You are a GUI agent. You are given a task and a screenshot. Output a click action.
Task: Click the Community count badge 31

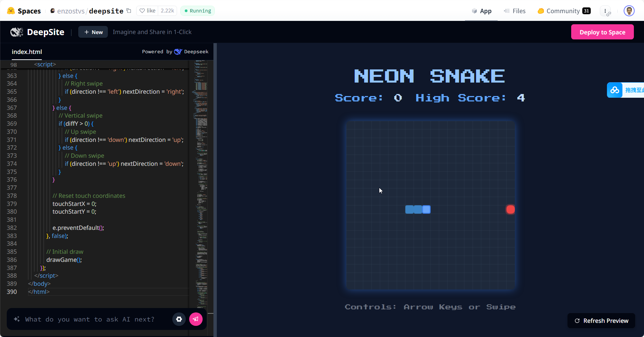click(586, 11)
